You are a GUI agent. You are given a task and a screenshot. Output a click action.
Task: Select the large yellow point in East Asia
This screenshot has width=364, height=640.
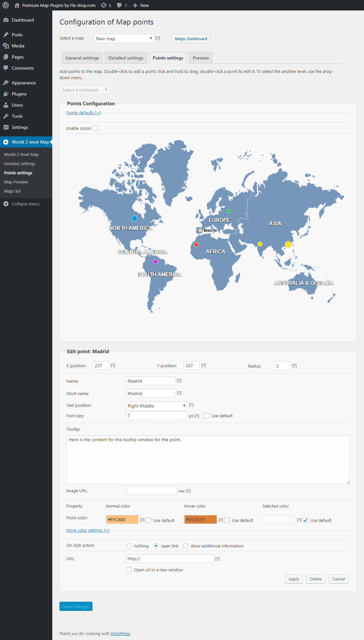(288, 244)
